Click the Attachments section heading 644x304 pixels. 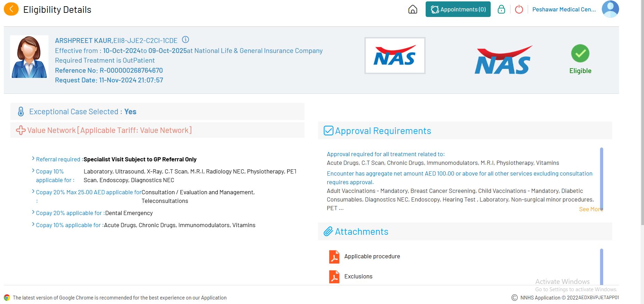[x=361, y=231]
